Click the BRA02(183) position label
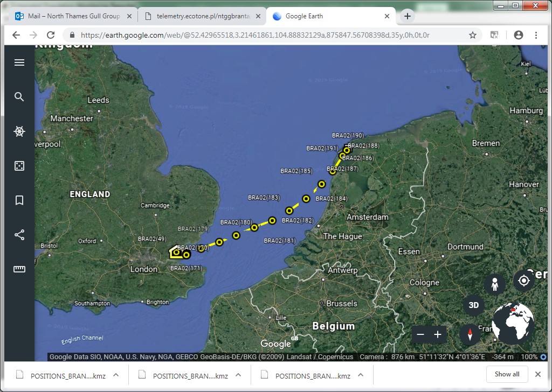The image size is (552, 392). (x=264, y=198)
